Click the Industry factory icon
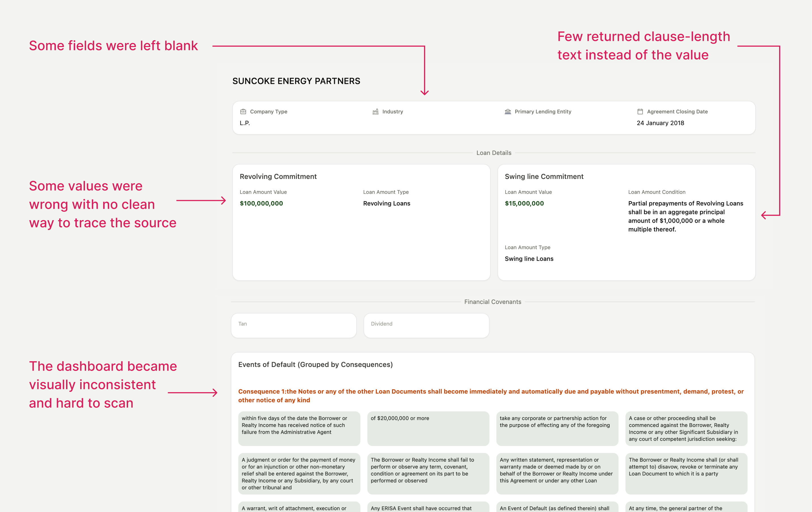The width and height of the screenshot is (812, 512). pyautogui.click(x=375, y=112)
